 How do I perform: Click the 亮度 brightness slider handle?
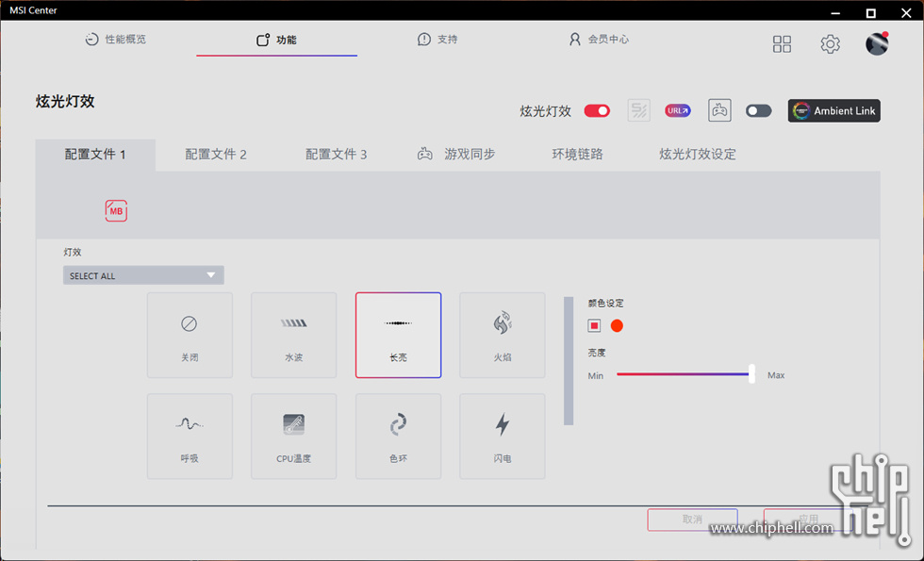[751, 374]
